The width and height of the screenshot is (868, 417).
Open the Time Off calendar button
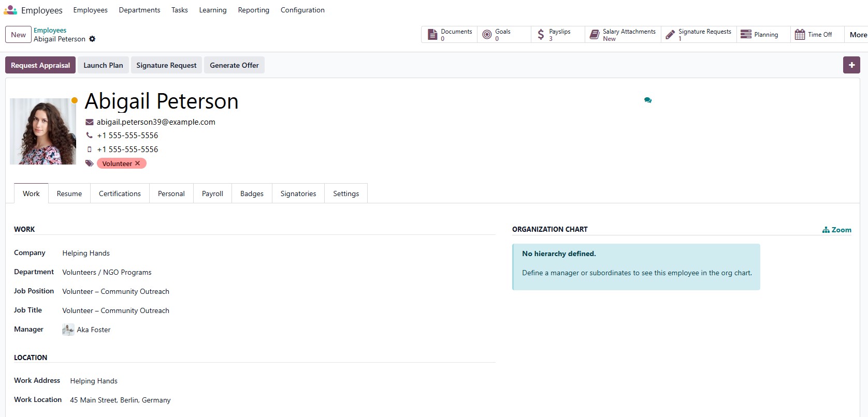817,35
